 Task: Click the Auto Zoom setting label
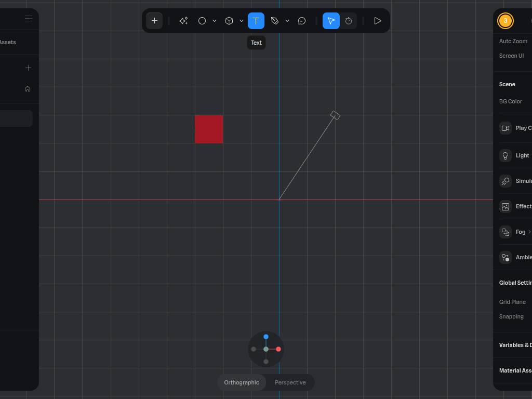tap(513, 41)
